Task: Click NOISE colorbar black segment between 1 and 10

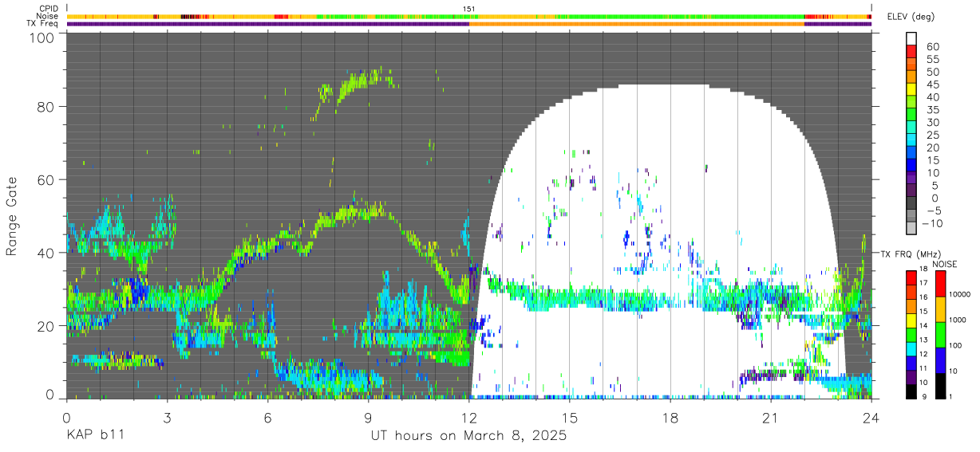Action: (x=940, y=386)
